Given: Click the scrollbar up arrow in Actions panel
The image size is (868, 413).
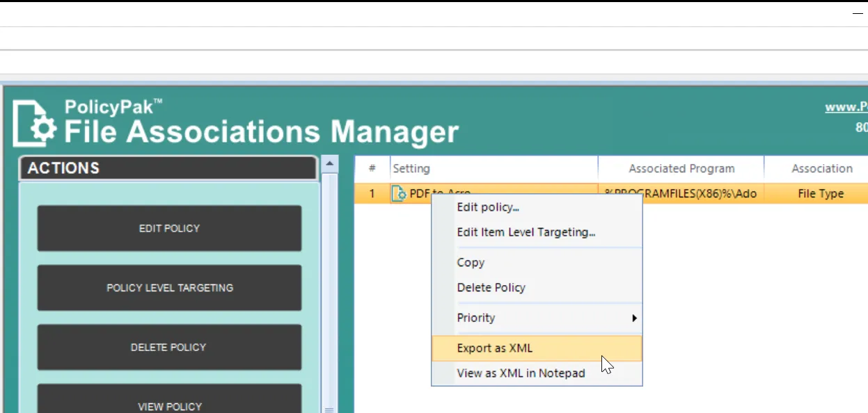Looking at the screenshot, I should point(329,165).
